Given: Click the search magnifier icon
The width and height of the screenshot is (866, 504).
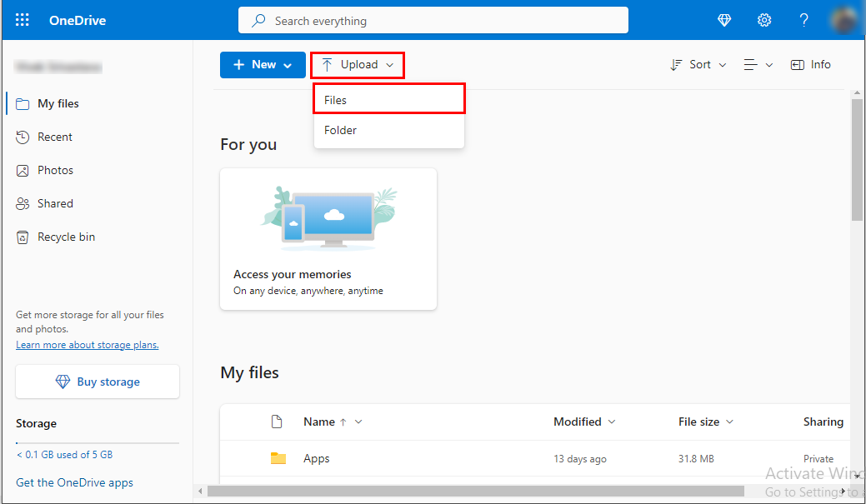Looking at the screenshot, I should (258, 21).
